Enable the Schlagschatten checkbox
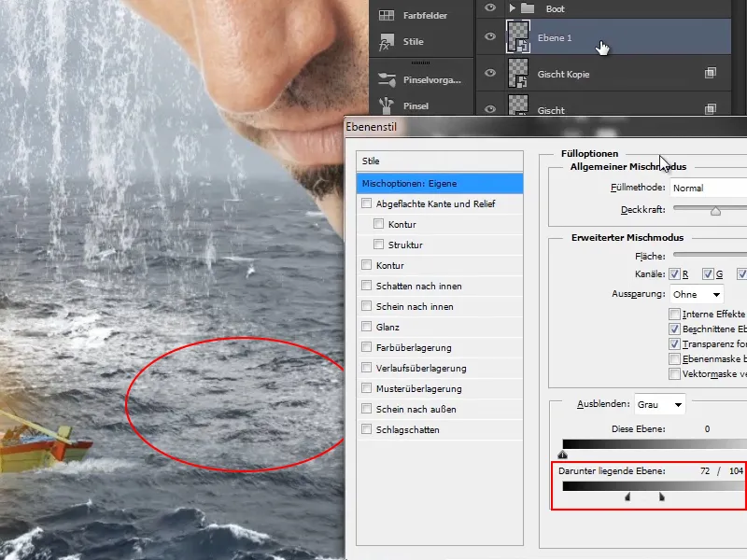 coord(366,429)
